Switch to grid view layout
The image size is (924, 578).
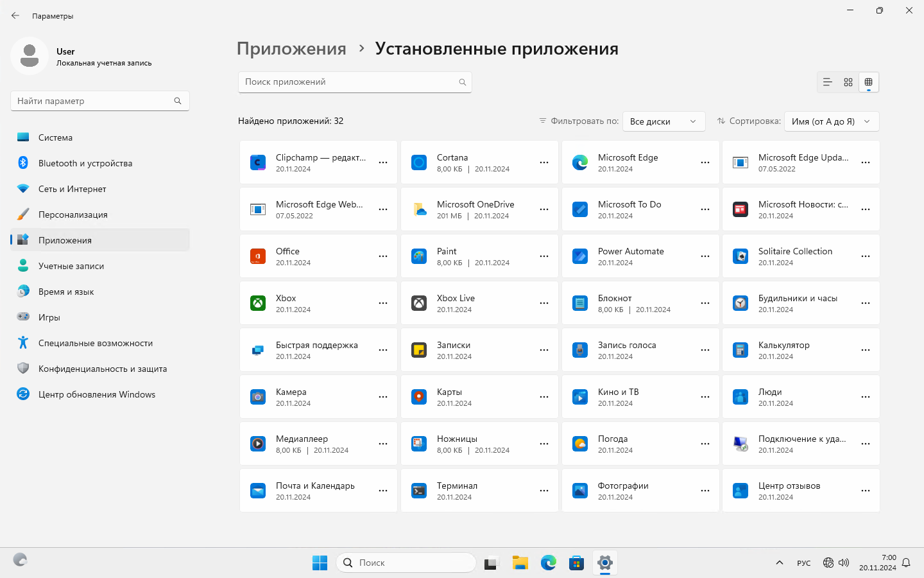coord(848,82)
